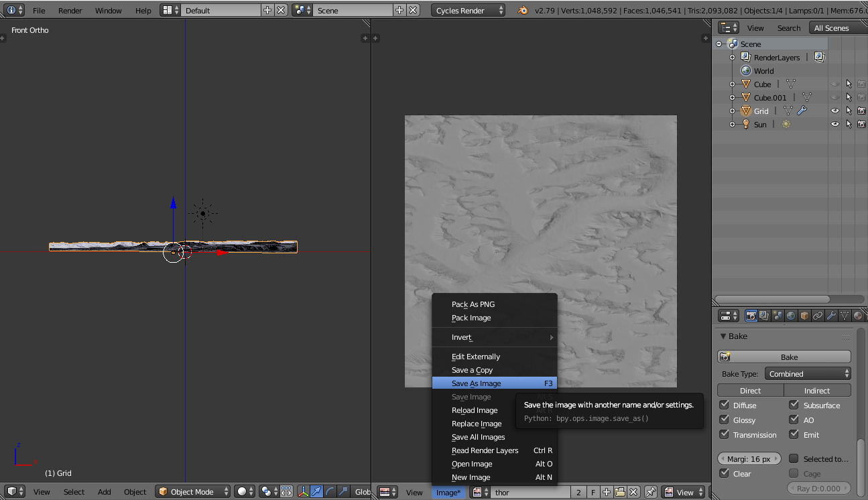Click the Blender logo icon in header

523,10
